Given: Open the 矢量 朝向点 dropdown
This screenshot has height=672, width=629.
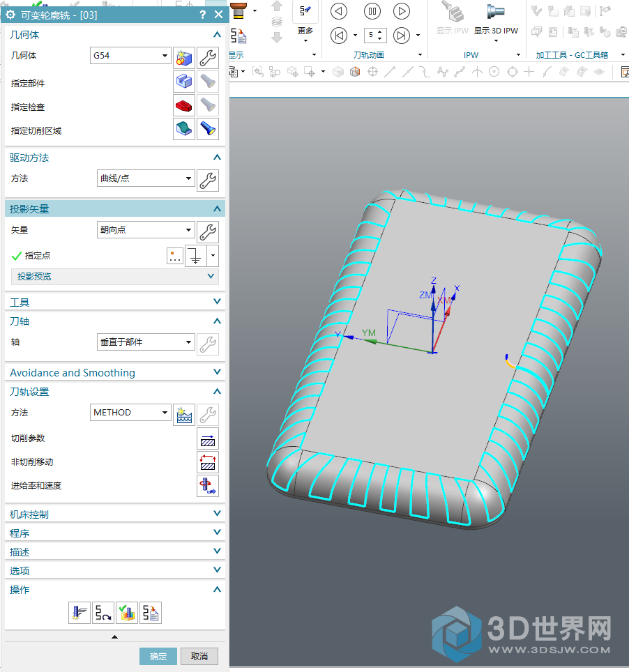Looking at the screenshot, I should (x=146, y=230).
